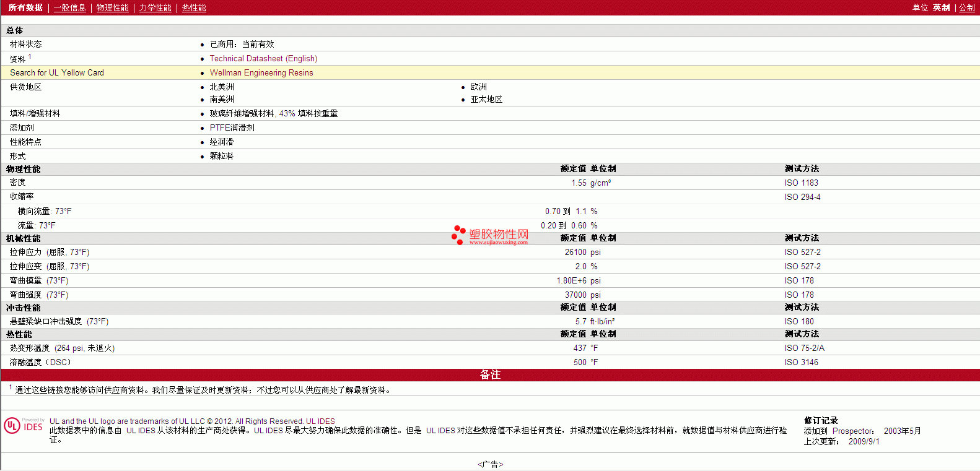
Task: Click the UL IDES logo
Action: point(24,425)
